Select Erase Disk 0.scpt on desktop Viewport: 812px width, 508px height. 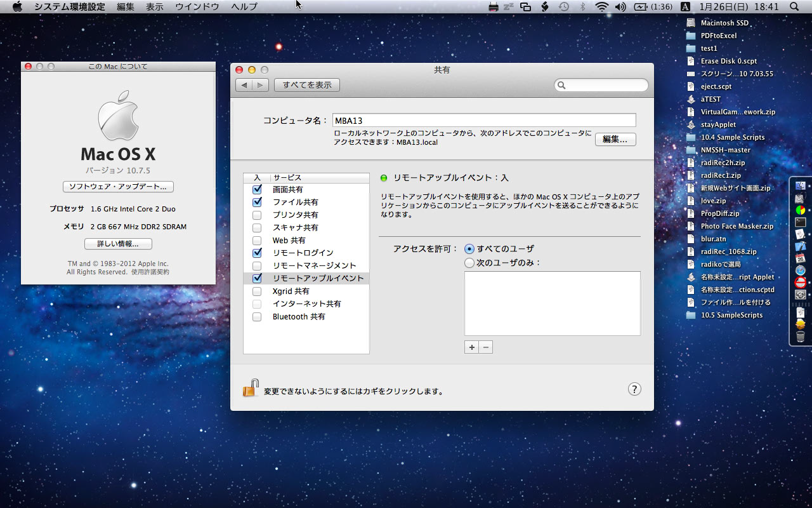[x=721, y=61]
